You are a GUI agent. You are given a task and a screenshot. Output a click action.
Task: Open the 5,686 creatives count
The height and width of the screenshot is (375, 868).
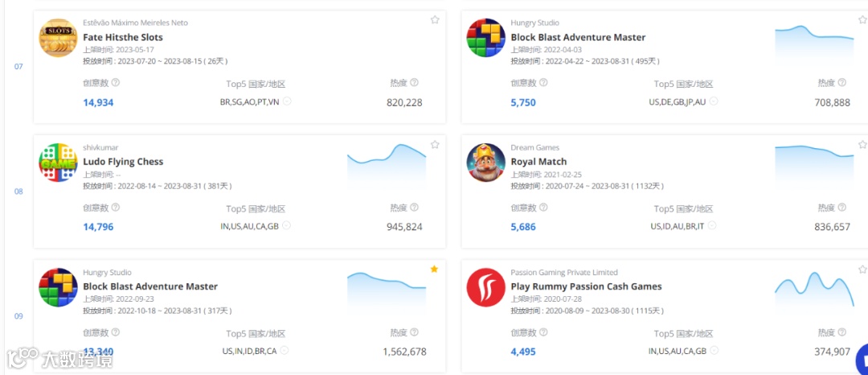(x=523, y=227)
